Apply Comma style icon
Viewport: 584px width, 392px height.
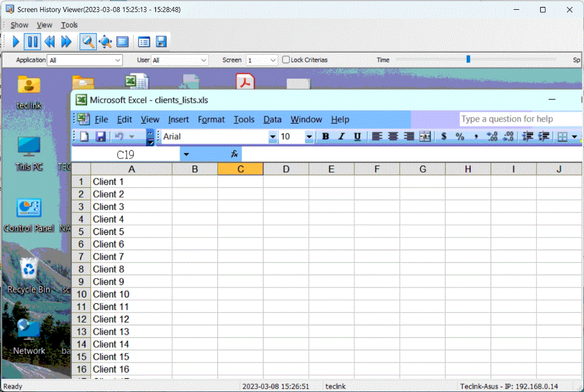476,137
